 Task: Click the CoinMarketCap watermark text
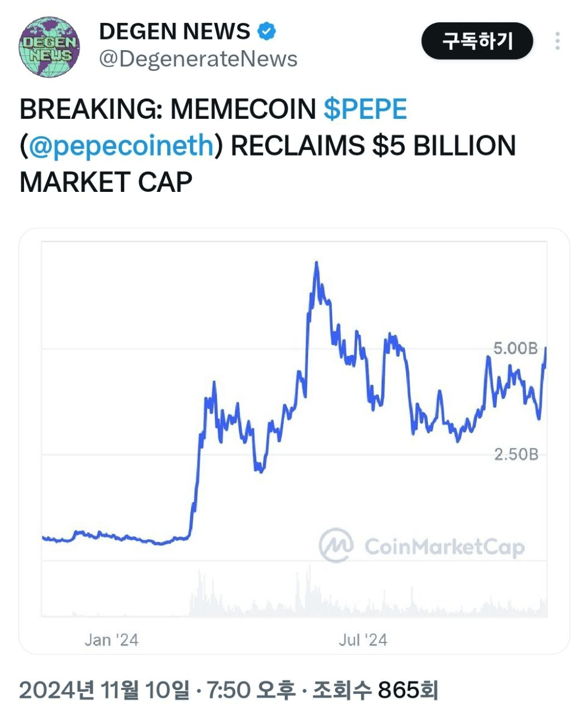[444, 547]
